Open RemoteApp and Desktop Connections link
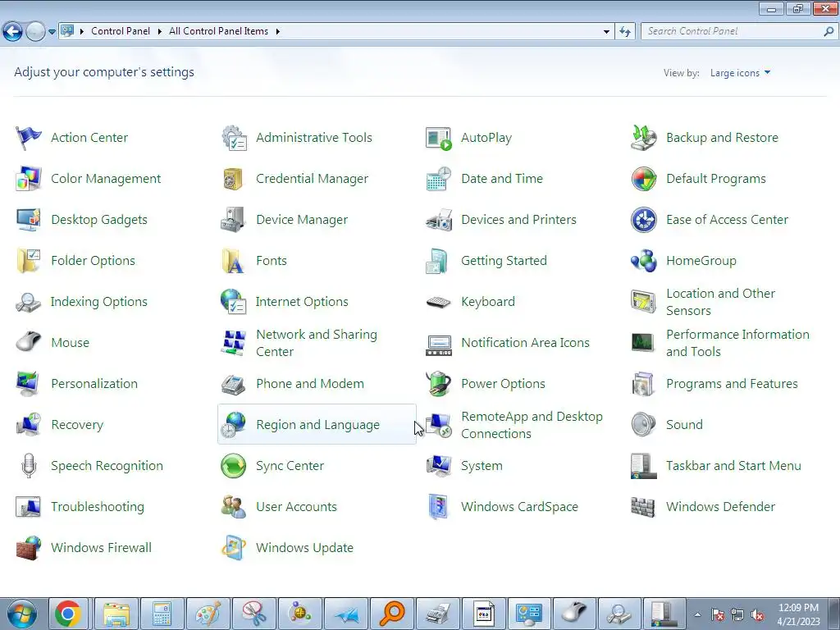 [532, 425]
